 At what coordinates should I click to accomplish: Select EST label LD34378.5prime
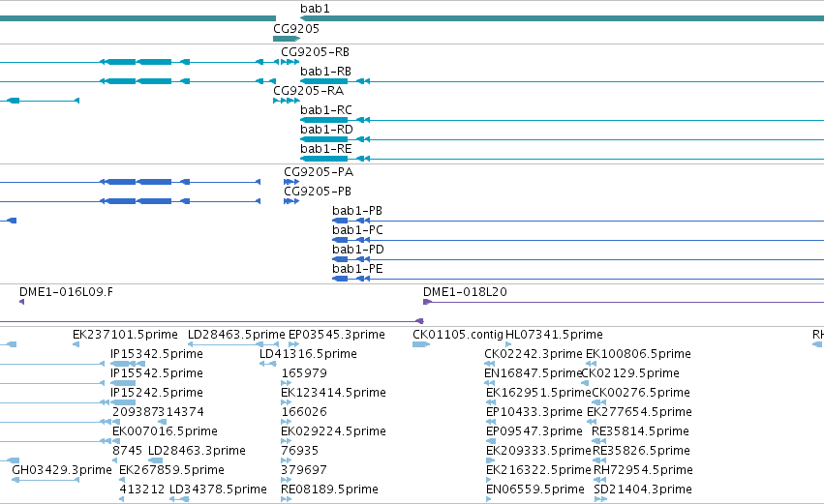point(218,490)
